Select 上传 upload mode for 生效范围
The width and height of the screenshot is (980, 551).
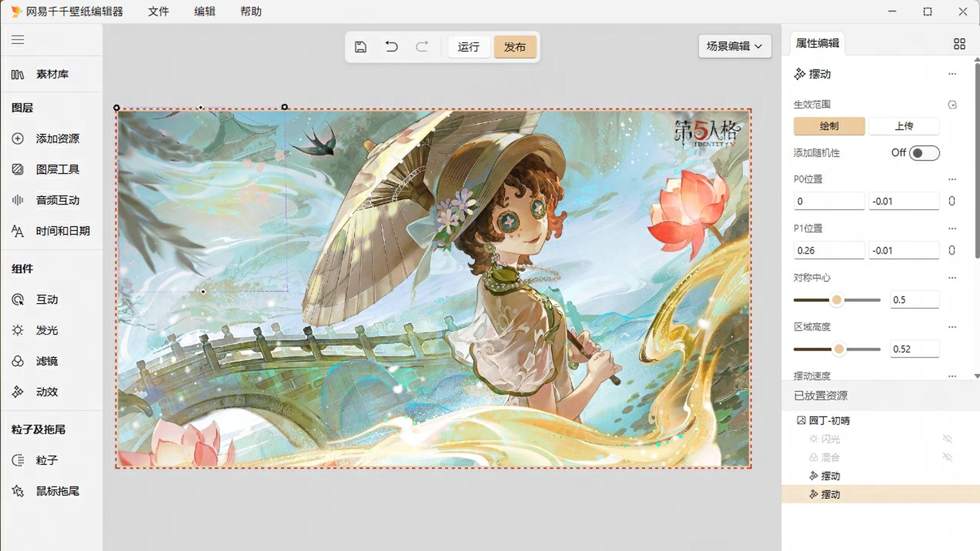[904, 126]
